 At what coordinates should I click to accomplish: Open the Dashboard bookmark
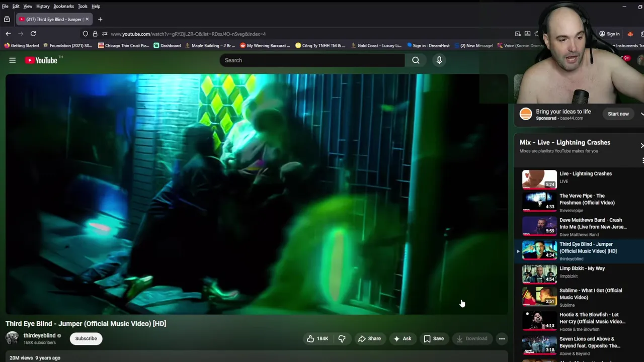click(x=167, y=45)
